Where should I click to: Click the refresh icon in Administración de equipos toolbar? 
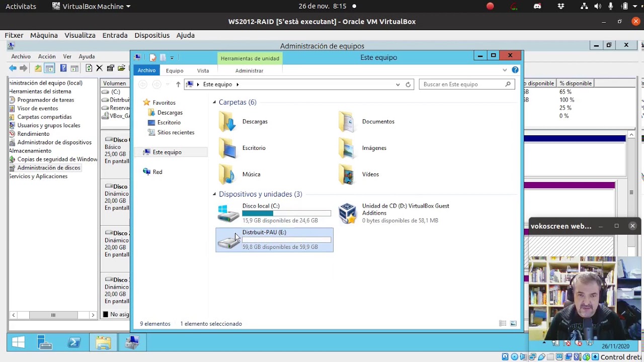pyautogui.click(x=89, y=68)
